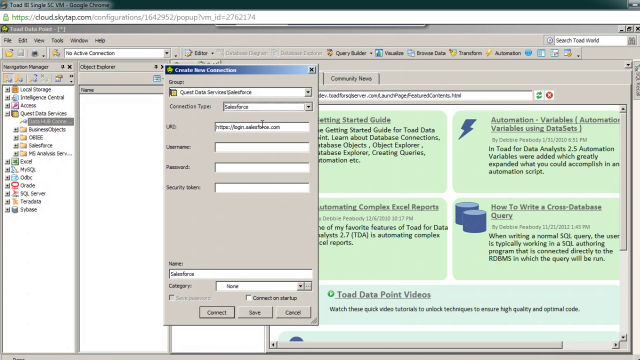Screen dimensions: 640x360
Task: Click the new connection icon beside connection box
Action: click(56, 53)
